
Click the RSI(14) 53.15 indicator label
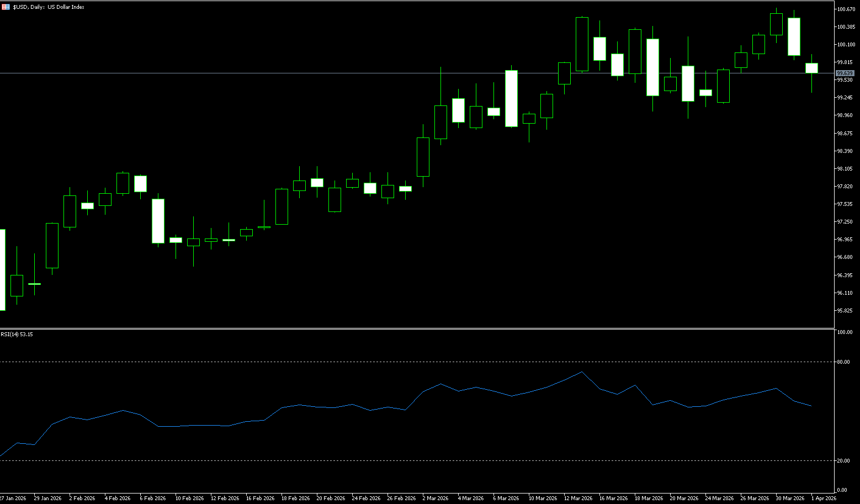pyautogui.click(x=17, y=335)
